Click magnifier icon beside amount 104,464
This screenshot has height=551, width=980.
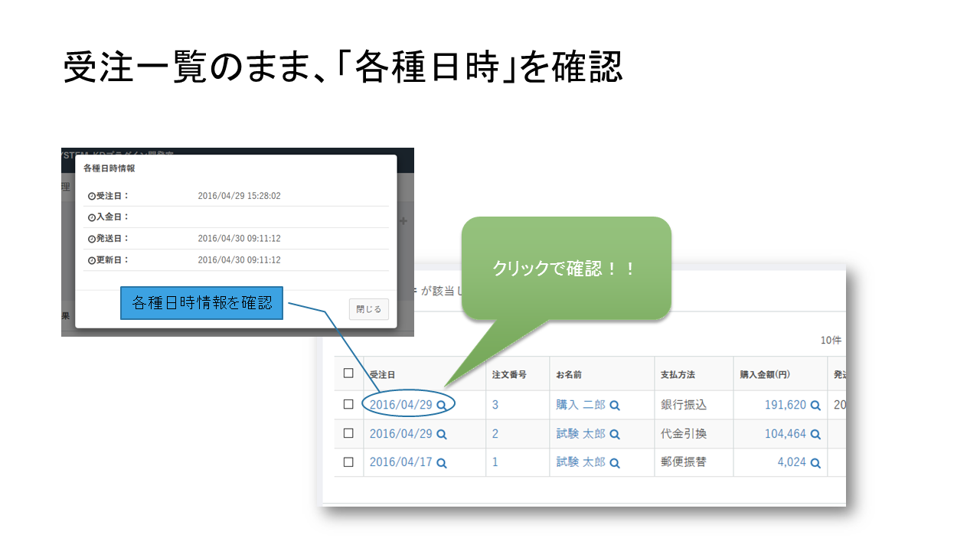tap(815, 435)
